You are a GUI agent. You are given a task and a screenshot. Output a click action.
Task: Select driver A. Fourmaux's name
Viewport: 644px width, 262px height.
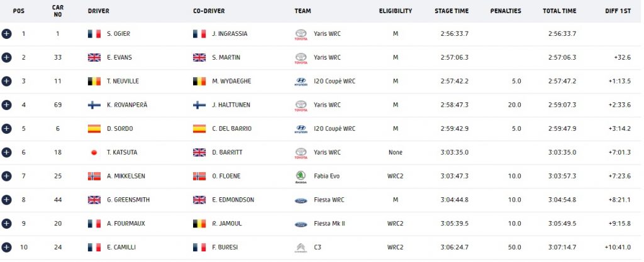coord(126,224)
